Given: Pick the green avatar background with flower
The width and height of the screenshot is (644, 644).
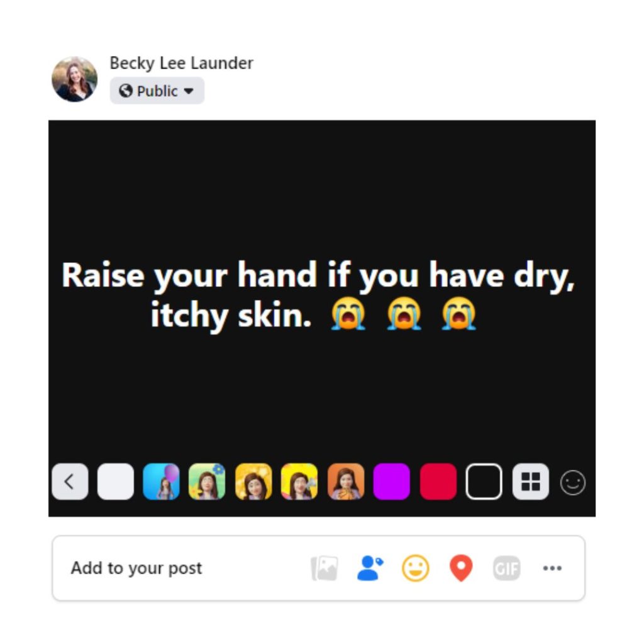Looking at the screenshot, I should (x=207, y=482).
